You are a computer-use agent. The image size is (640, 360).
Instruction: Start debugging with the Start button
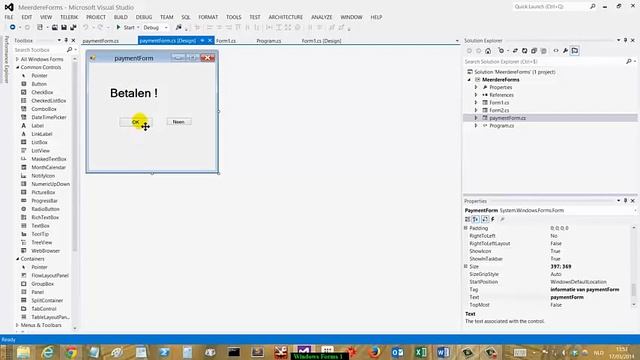point(125,27)
